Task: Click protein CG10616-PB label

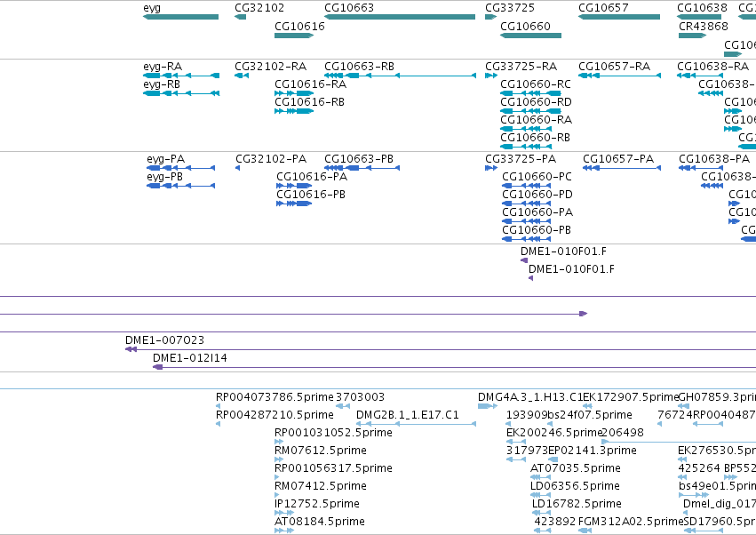Action: click(x=311, y=195)
